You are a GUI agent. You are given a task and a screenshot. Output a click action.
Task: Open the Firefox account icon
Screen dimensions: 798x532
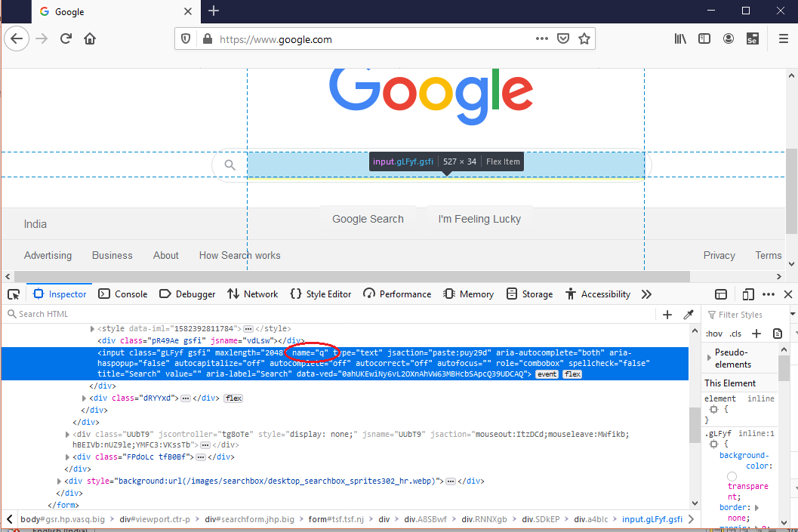coord(729,38)
